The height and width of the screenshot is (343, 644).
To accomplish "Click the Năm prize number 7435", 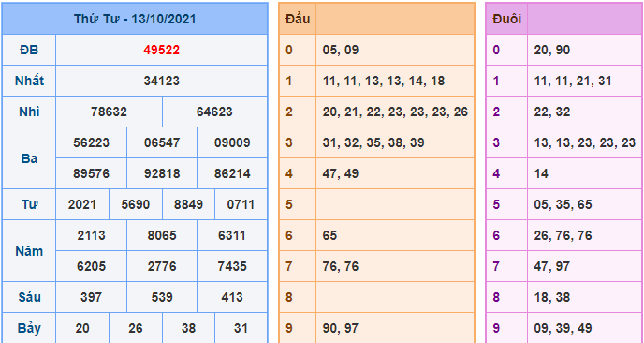I will point(232,266).
